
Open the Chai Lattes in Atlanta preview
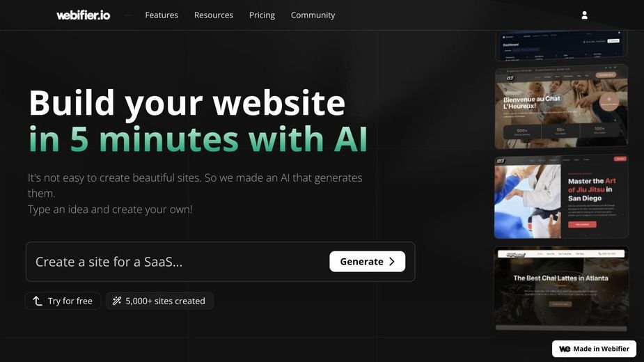pyautogui.click(x=561, y=288)
